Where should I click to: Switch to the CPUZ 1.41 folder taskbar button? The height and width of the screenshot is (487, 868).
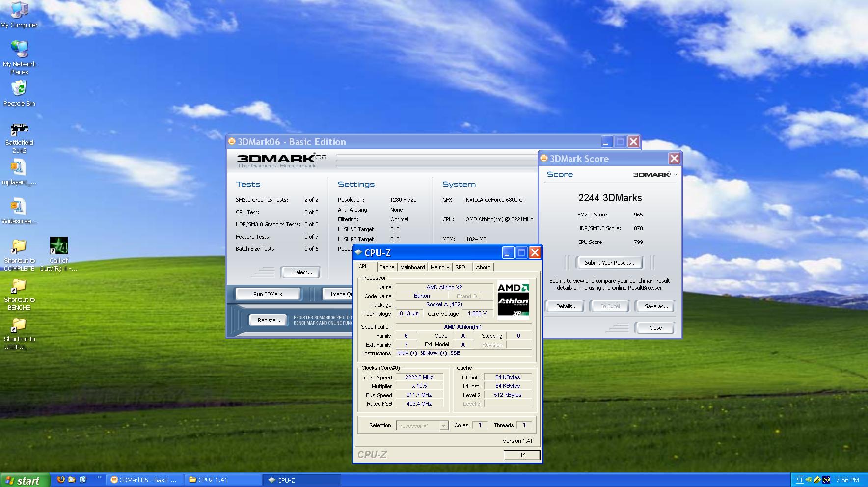[223, 480]
